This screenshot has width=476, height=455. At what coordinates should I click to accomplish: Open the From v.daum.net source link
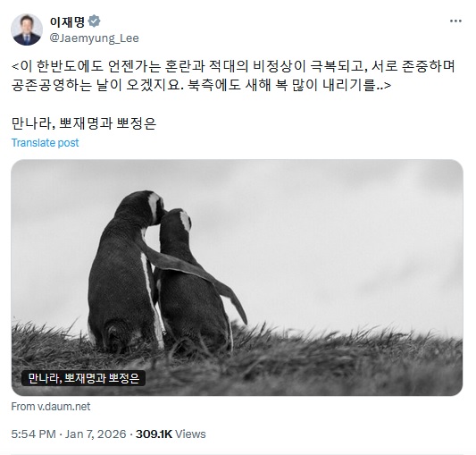pos(51,407)
